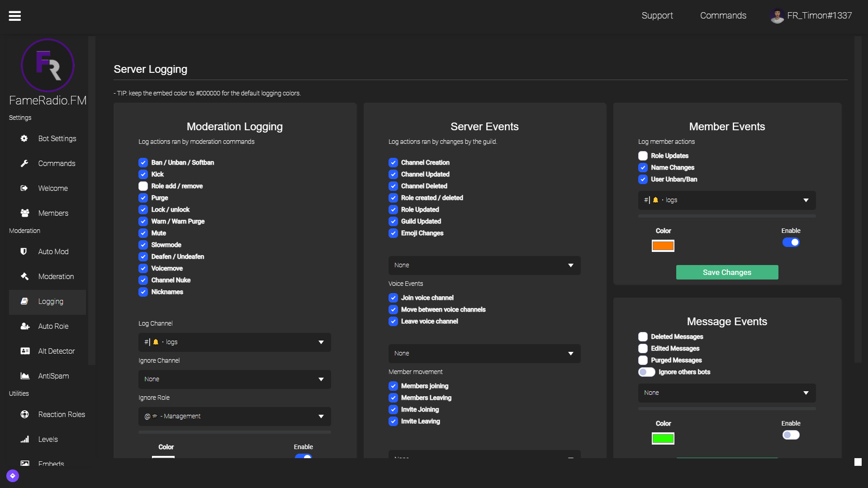Image resolution: width=868 pixels, height=488 pixels.
Task: Uncheck Channel Nuke logging
Action: (143, 280)
